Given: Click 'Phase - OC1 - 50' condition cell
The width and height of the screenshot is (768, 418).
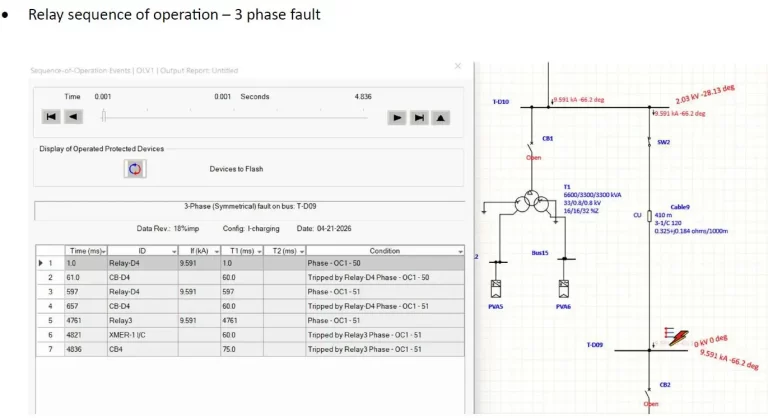Looking at the screenshot, I should pyautogui.click(x=385, y=263).
